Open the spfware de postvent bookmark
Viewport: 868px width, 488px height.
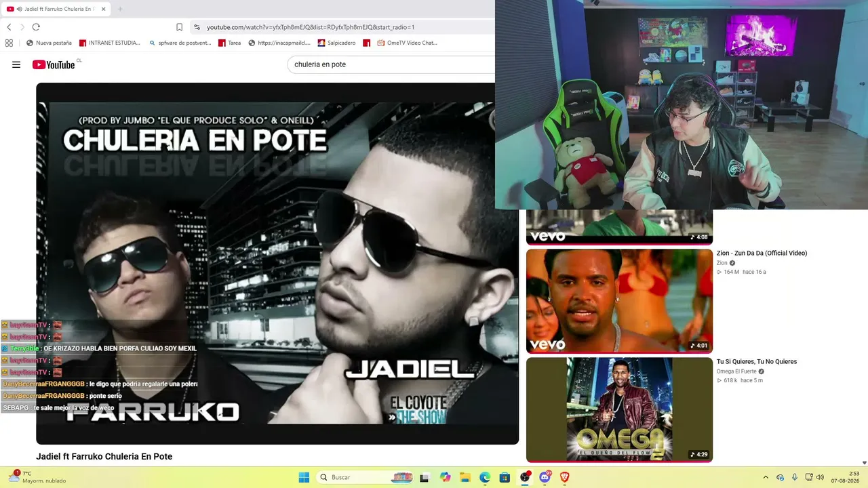point(180,43)
